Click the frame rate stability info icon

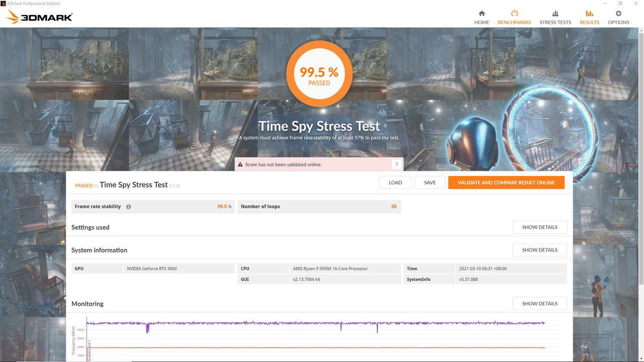(x=128, y=207)
